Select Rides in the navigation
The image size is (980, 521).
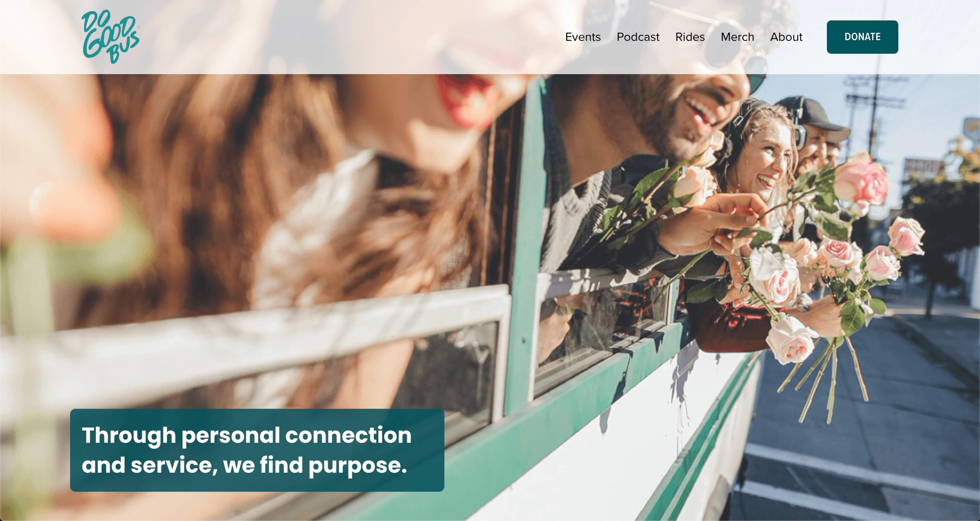tap(690, 37)
